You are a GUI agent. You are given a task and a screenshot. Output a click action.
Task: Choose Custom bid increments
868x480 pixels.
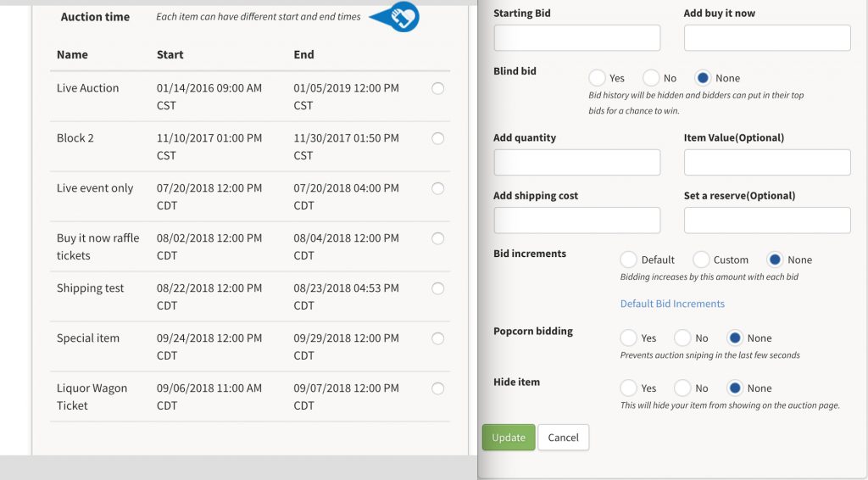point(701,260)
